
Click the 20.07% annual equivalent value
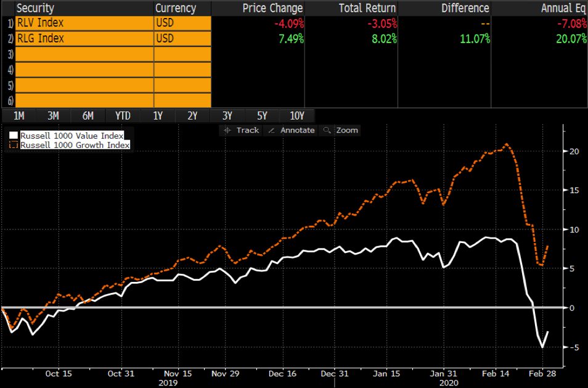571,39
